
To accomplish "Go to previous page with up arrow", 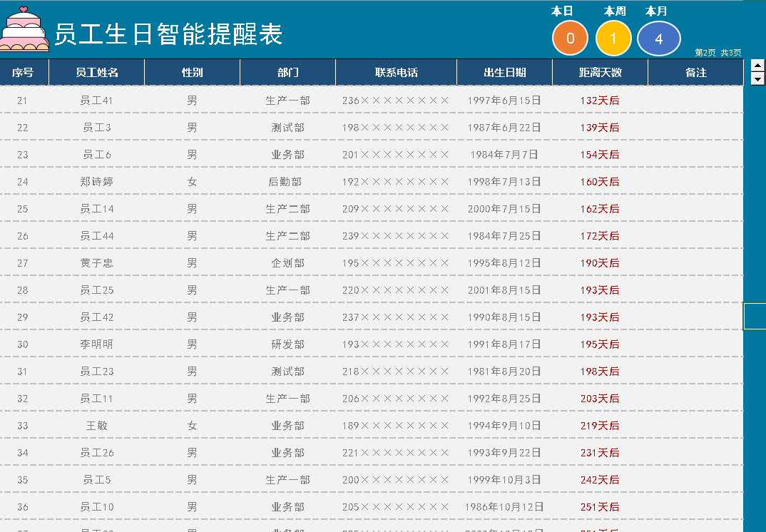I will pos(757,66).
